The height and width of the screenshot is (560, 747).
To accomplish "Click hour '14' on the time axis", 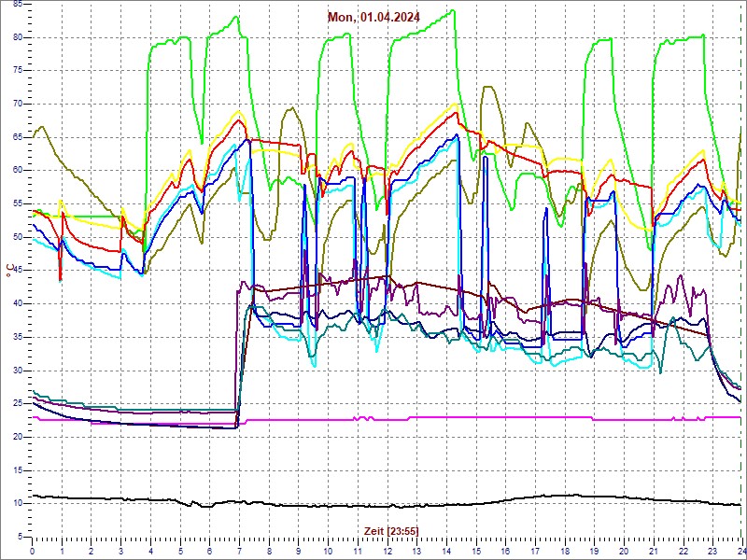I will click(446, 550).
